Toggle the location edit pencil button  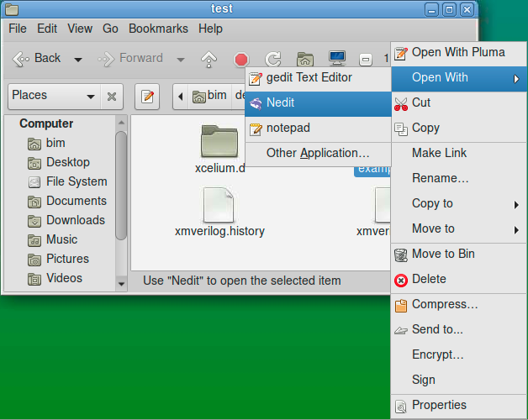tap(148, 96)
